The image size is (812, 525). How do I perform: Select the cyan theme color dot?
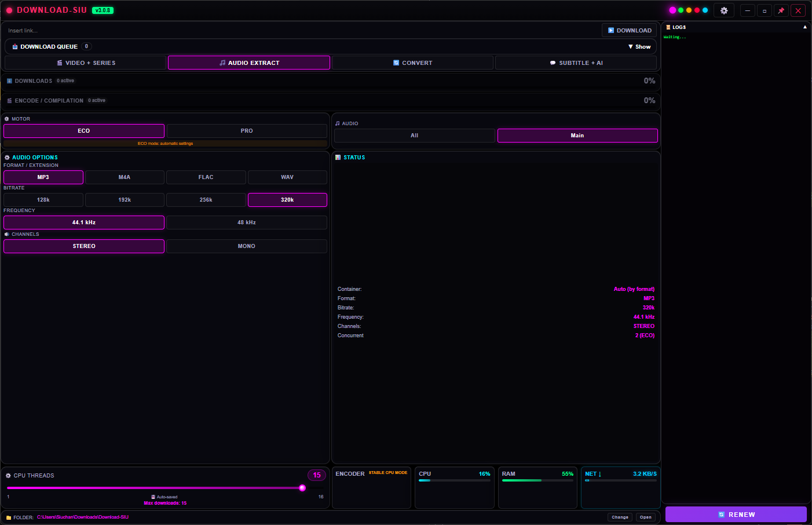click(x=705, y=10)
